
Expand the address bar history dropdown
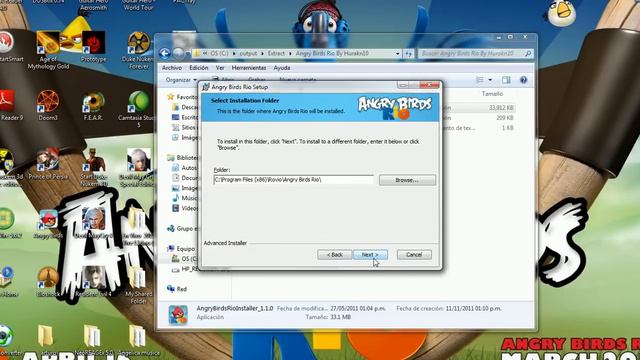click(398, 53)
